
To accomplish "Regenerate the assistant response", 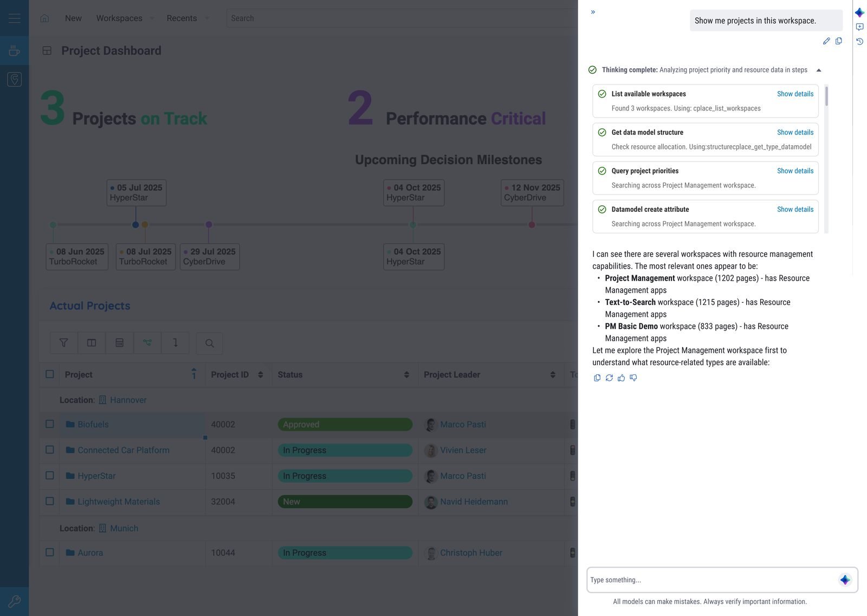I will [x=609, y=378].
